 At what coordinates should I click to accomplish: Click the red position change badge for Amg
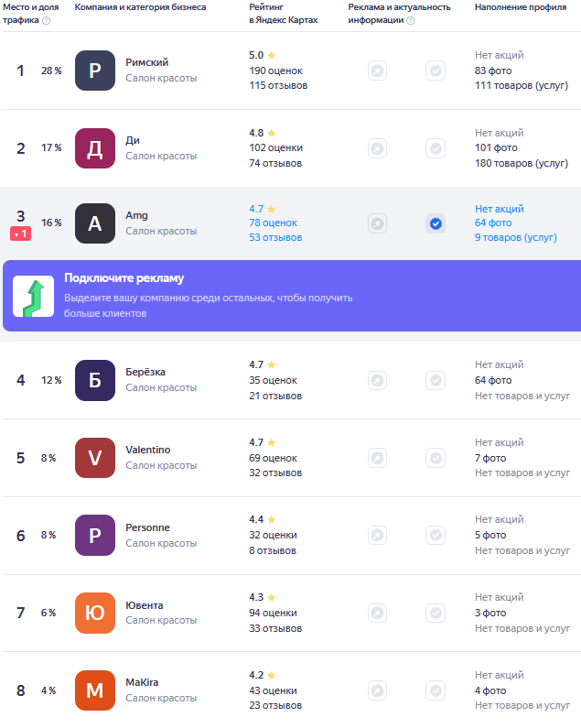pos(21,234)
